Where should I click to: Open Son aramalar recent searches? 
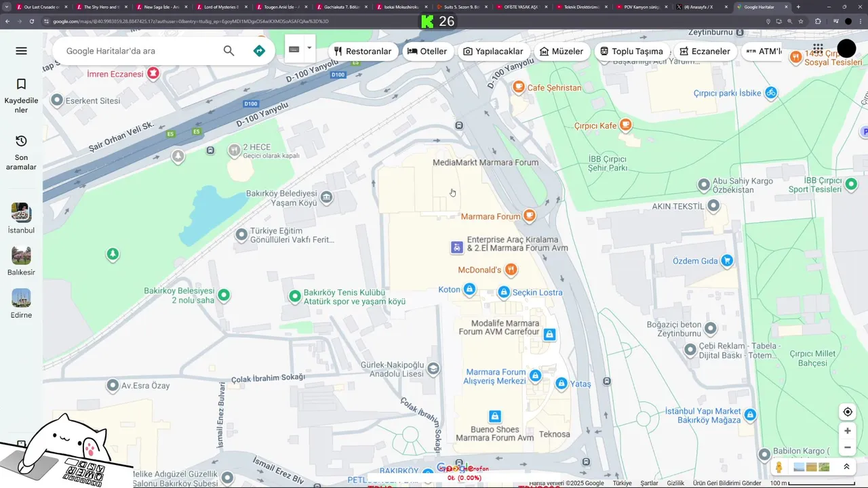[x=21, y=152]
